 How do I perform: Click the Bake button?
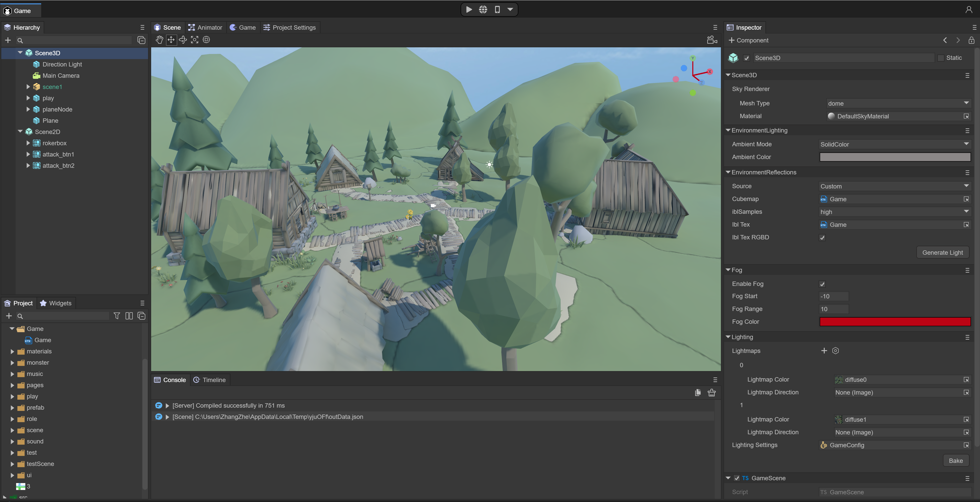click(956, 461)
